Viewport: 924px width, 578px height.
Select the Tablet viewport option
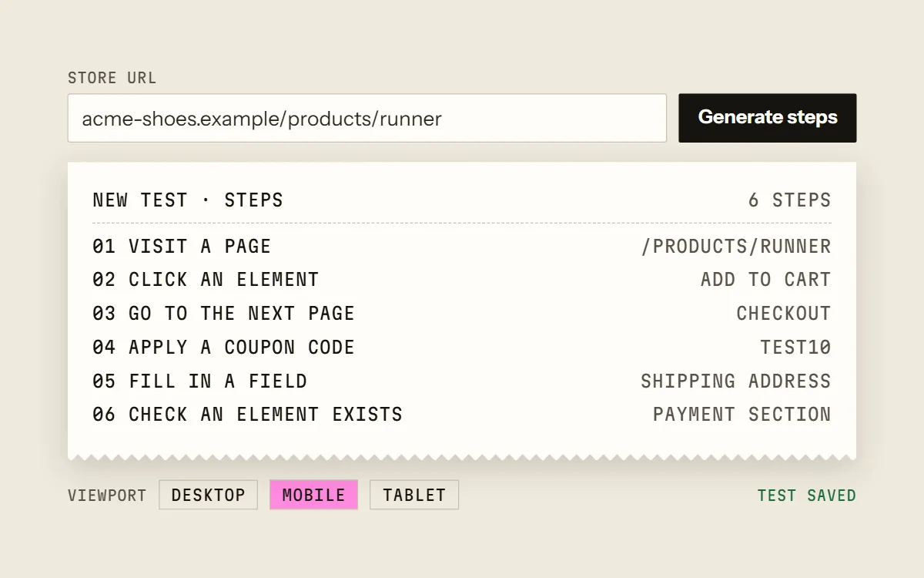(x=414, y=495)
